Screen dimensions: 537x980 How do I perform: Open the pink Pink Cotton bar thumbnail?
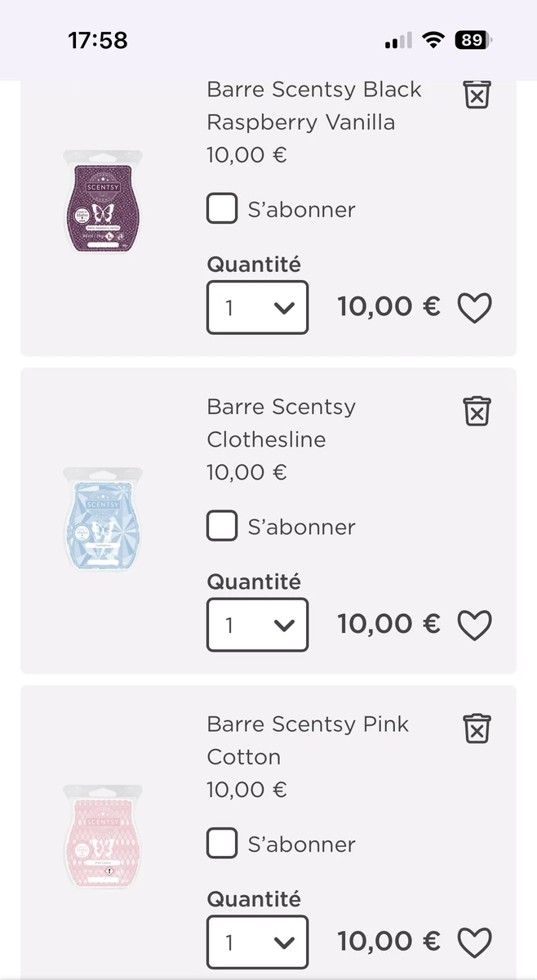click(x=103, y=836)
